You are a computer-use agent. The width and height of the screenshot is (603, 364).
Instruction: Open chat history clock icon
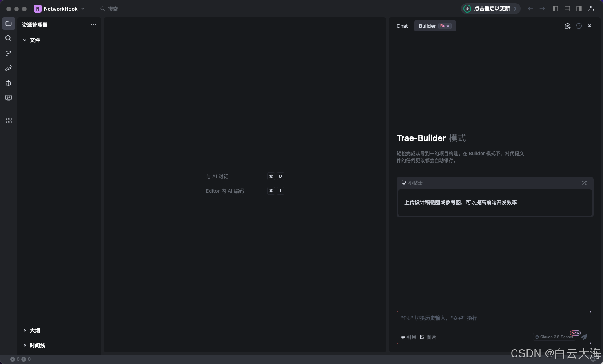click(579, 26)
